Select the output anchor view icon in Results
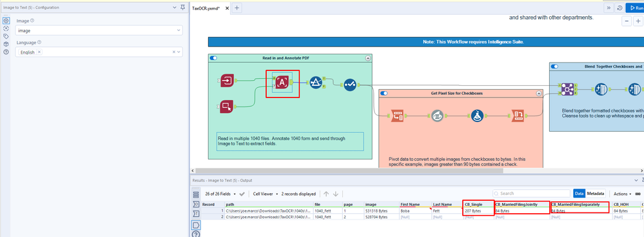644x237 pixels. [x=195, y=204]
